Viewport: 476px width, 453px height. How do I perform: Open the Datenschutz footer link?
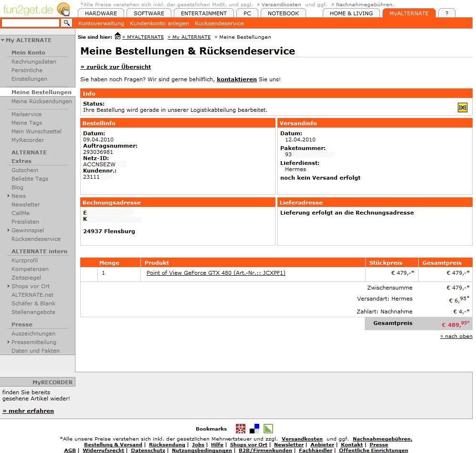click(148, 450)
